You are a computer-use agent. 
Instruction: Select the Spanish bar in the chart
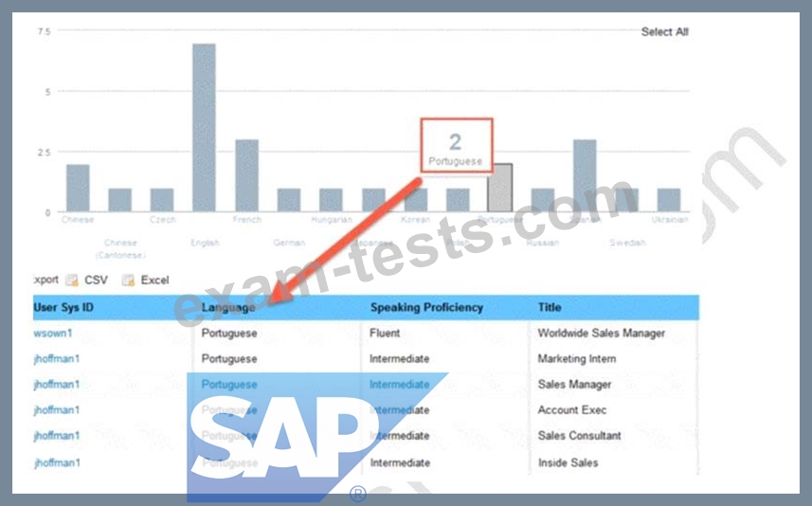click(x=585, y=175)
